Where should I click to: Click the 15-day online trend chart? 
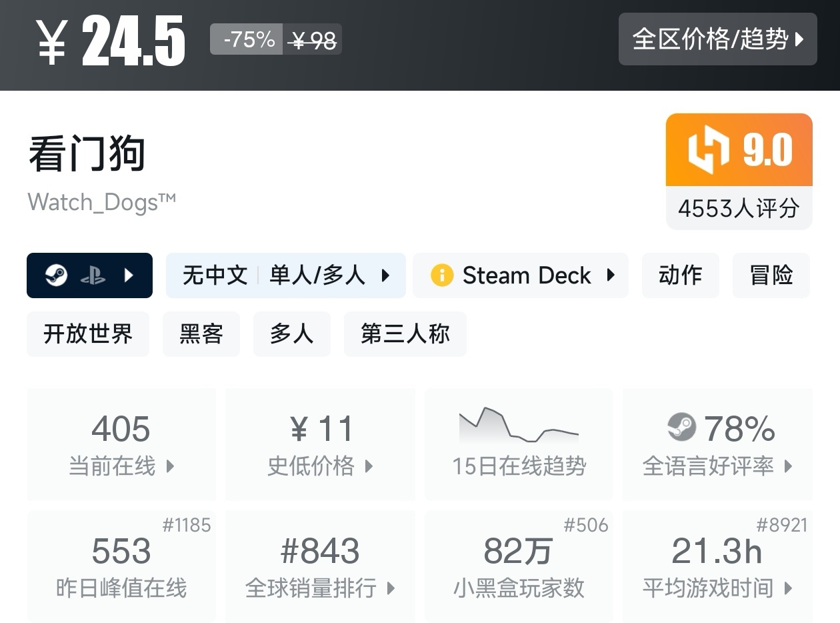point(519,427)
